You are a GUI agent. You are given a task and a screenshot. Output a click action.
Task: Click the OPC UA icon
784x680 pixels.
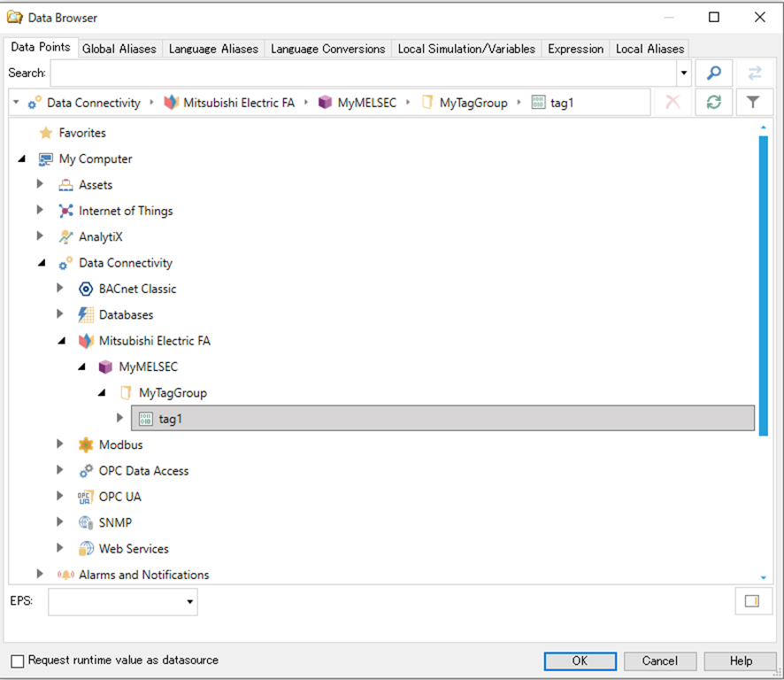pyautogui.click(x=86, y=497)
